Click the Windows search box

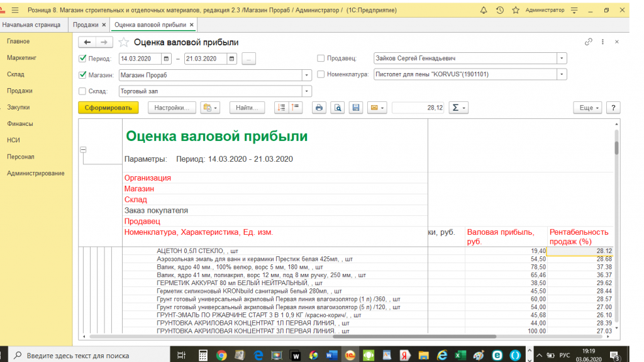point(89,355)
